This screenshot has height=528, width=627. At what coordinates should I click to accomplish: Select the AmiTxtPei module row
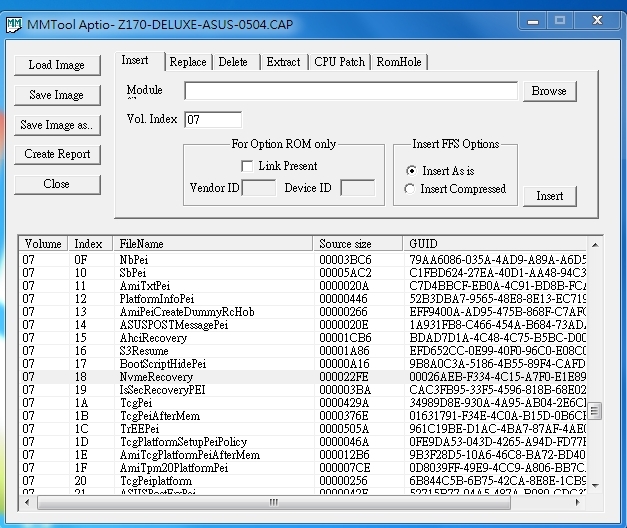coord(303,286)
